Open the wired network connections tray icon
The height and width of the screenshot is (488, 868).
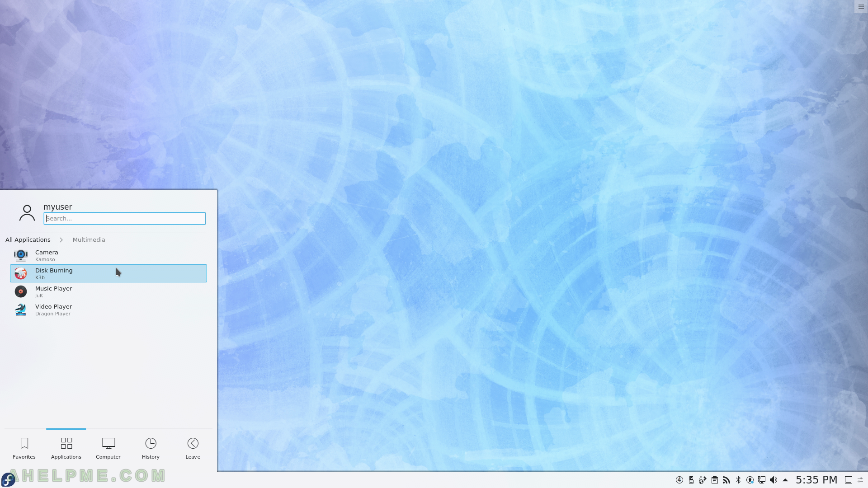point(762,480)
